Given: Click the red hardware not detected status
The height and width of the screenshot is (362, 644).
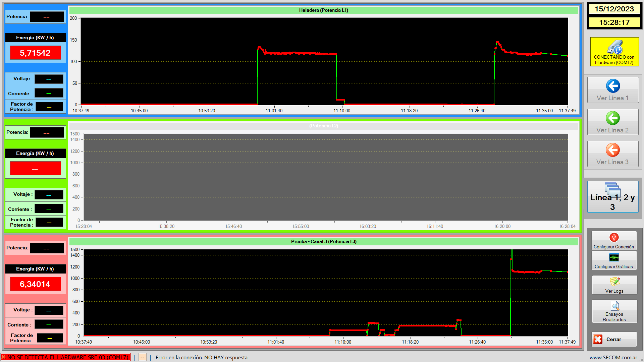Looking at the screenshot, I should [66, 357].
